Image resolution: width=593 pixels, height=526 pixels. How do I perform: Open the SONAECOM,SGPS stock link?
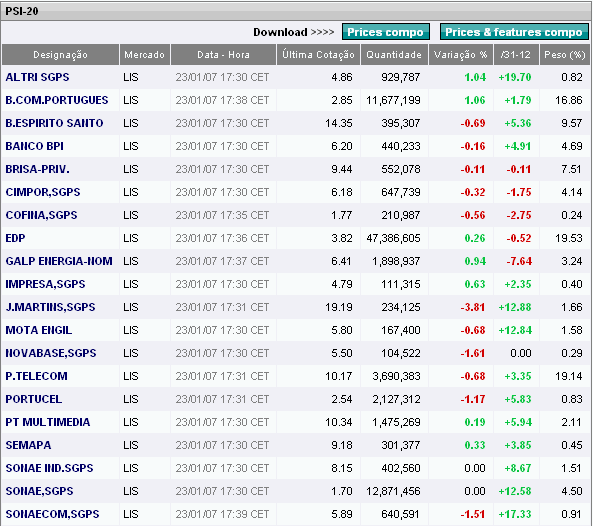pos(52,514)
